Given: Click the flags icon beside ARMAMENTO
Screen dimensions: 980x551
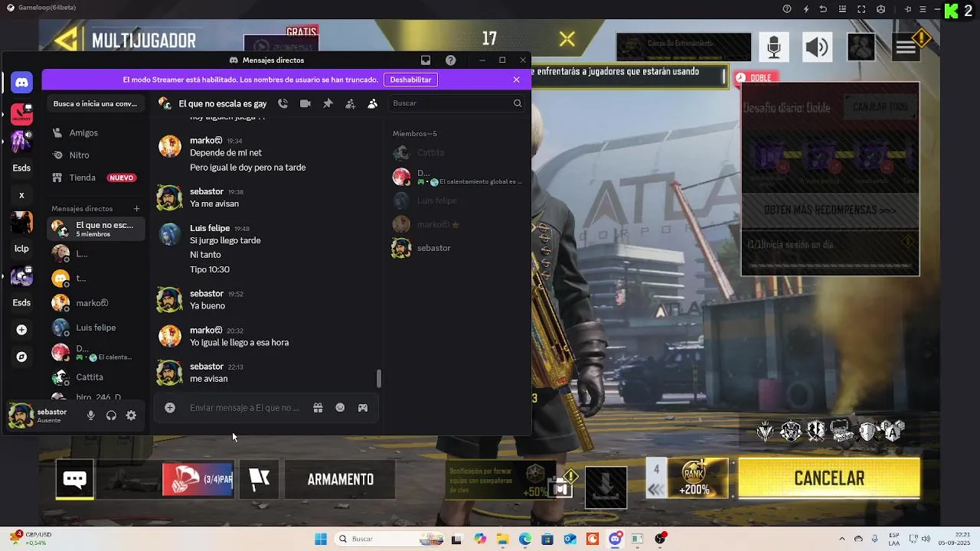Looking at the screenshot, I should pyautogui.click(x=260, y=479).
